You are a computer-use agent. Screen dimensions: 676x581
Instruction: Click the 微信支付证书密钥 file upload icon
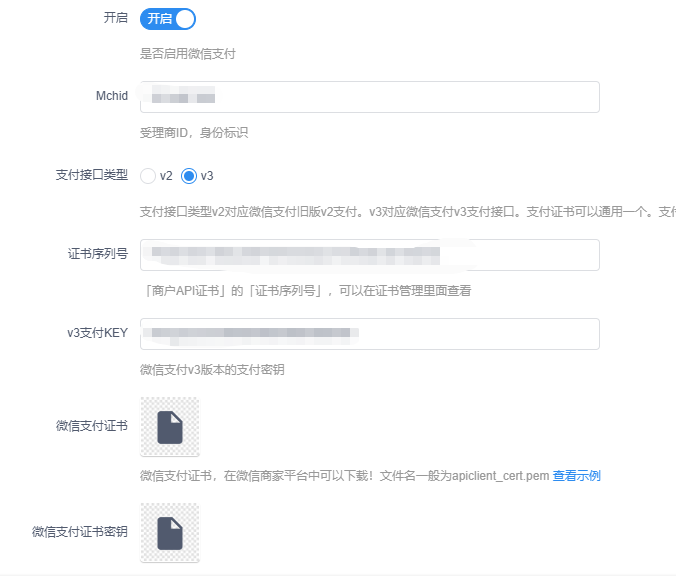pos(170,533)
